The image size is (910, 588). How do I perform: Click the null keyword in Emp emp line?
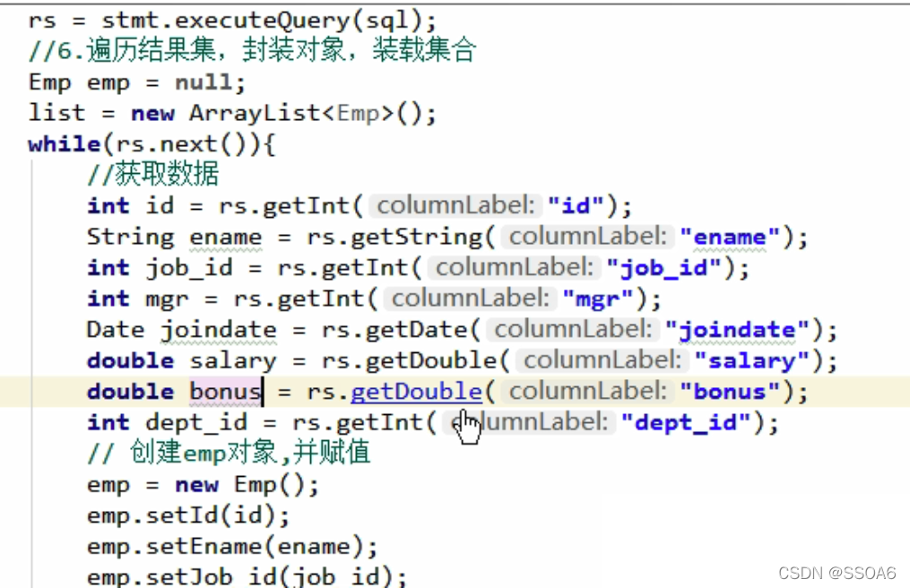coord(204,82)
